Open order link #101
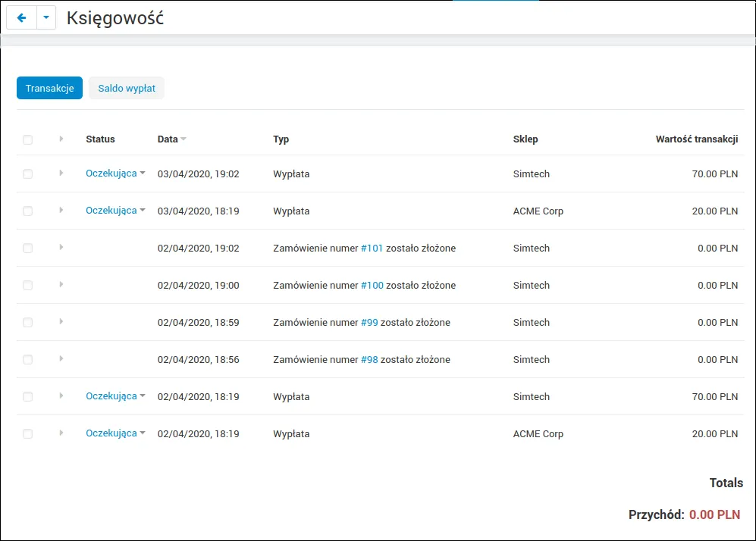 [372, 248]
